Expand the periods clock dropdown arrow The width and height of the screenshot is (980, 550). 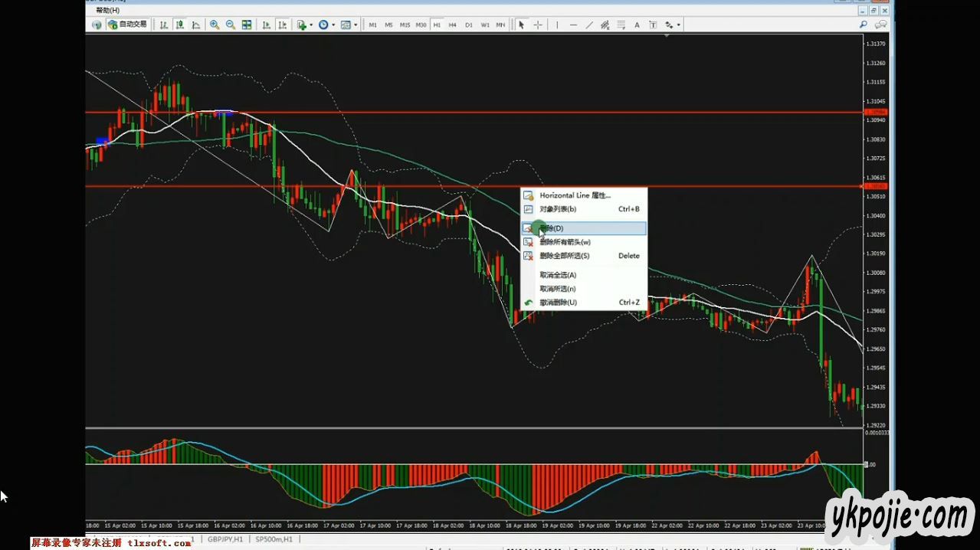pyautogui.click(x=333, y=25)
